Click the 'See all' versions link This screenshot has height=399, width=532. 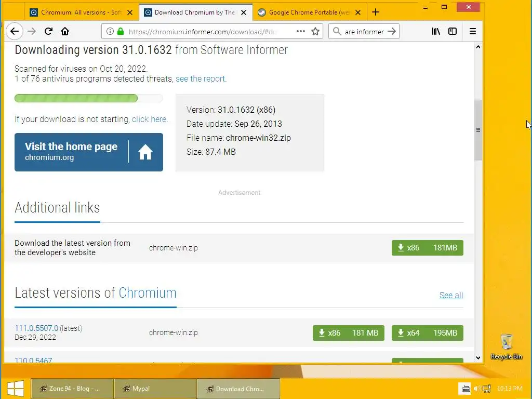pos(451,295)
